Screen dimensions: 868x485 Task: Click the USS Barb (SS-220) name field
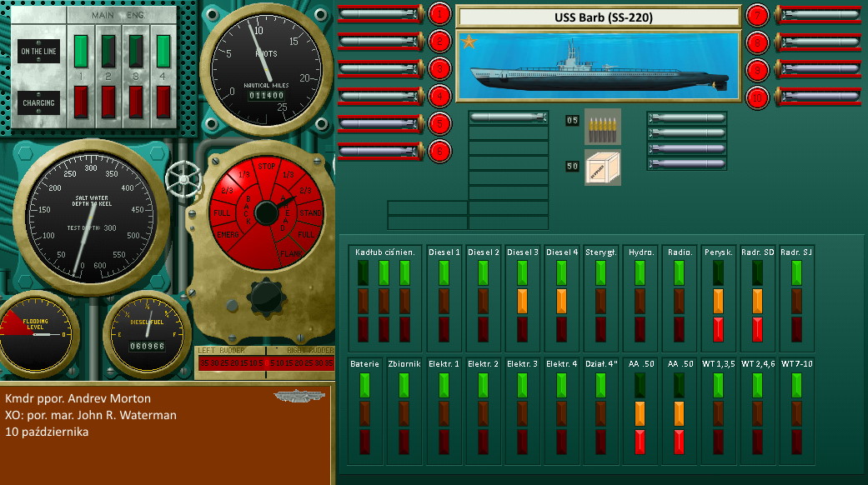tap(599, 17)
